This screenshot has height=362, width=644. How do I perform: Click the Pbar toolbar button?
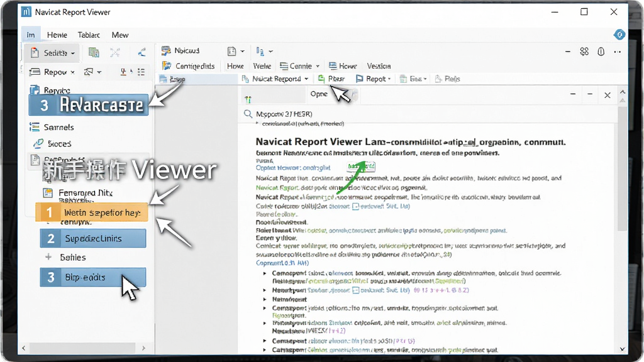331,79
